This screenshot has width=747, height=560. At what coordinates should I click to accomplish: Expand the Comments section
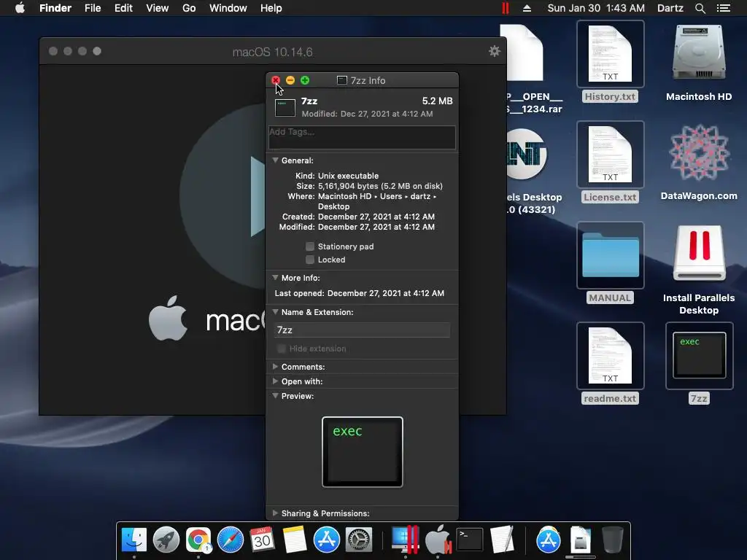click(x=275, y=367)
